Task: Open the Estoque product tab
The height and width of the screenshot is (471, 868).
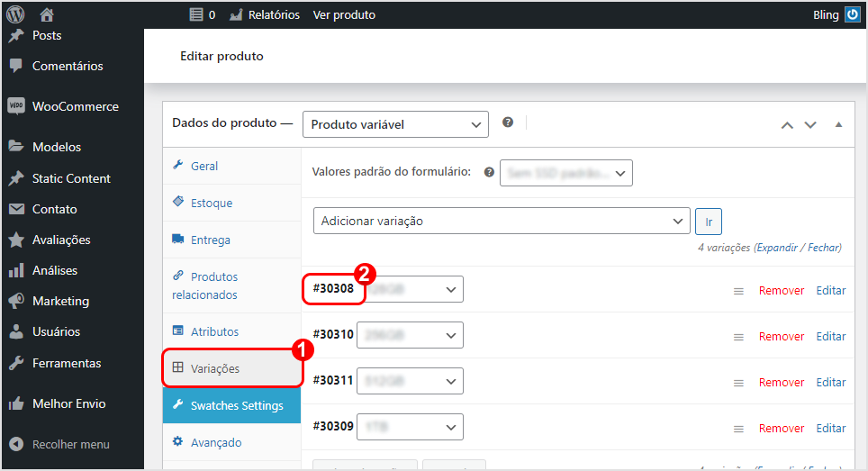Action: click(x=232, y=203)
